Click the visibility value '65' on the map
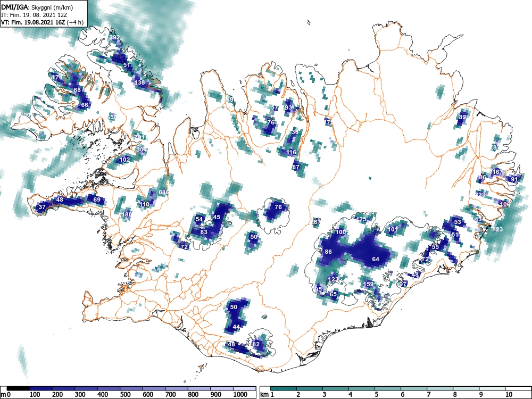The image size is (532, 399). 333,294
